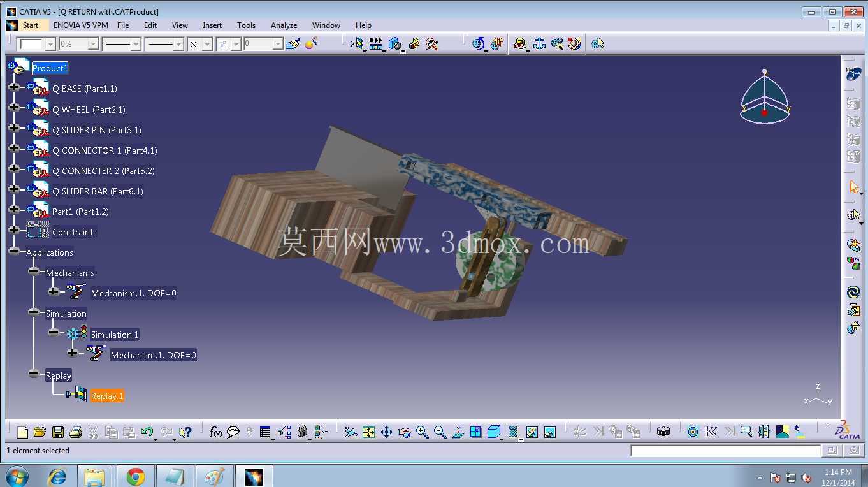
Task: Click the 3D compass in viewport
Action: pyautogui.click(x=765, y=96)
